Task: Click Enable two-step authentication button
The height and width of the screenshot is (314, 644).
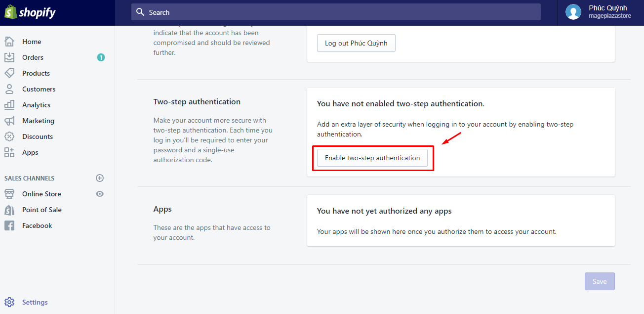Action: pos(372,158)
